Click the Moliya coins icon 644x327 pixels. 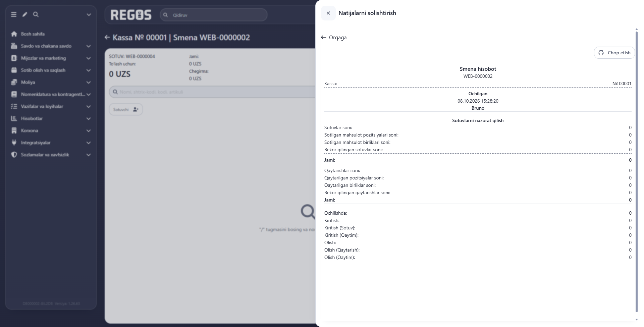(x=14, y=82)
